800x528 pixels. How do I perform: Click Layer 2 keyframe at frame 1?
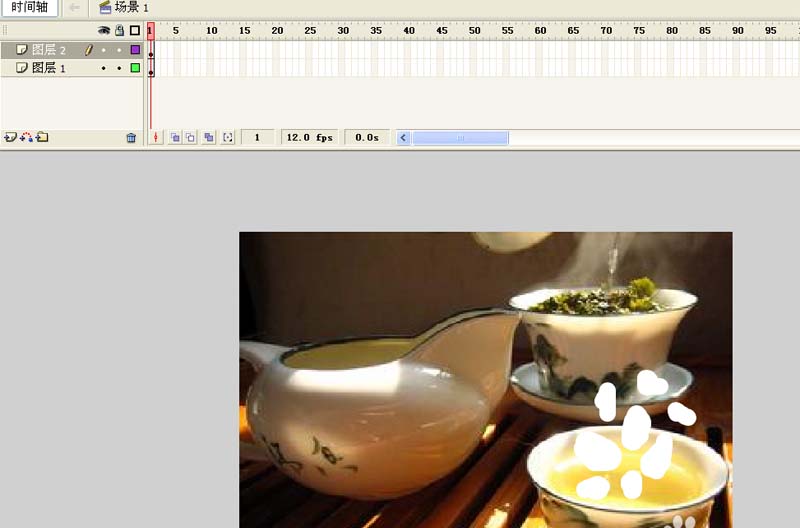[151, 50]
